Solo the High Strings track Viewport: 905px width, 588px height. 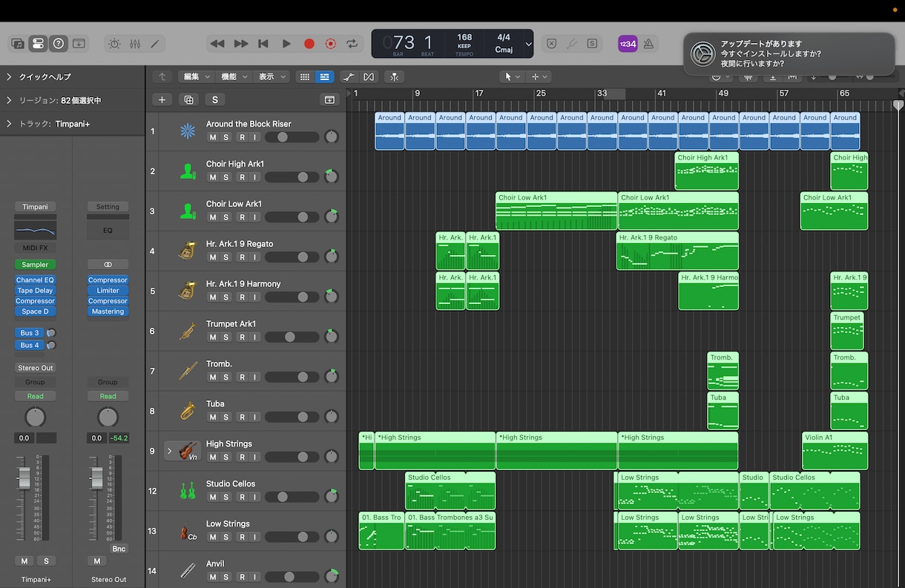[226, 457]
